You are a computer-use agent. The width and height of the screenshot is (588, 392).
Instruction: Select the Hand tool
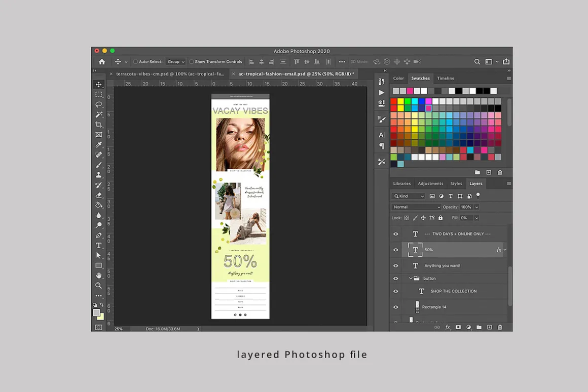99,276
